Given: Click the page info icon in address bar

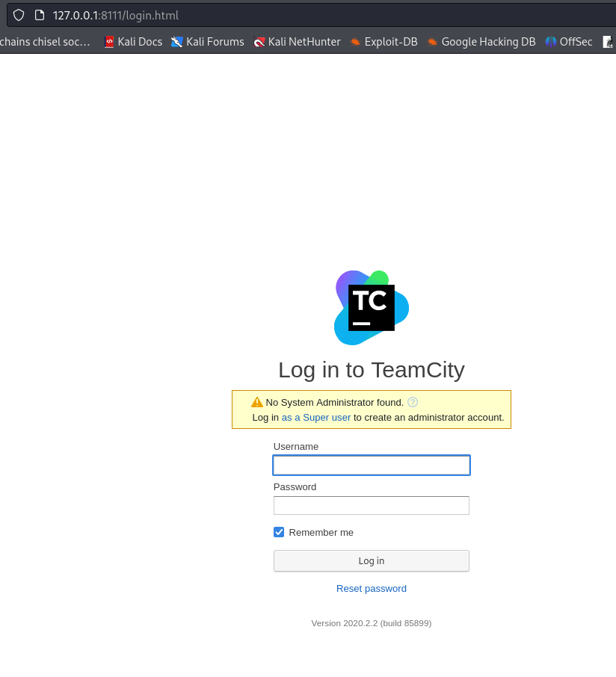Looking at the screenshot, I should (x=40, y=15).
